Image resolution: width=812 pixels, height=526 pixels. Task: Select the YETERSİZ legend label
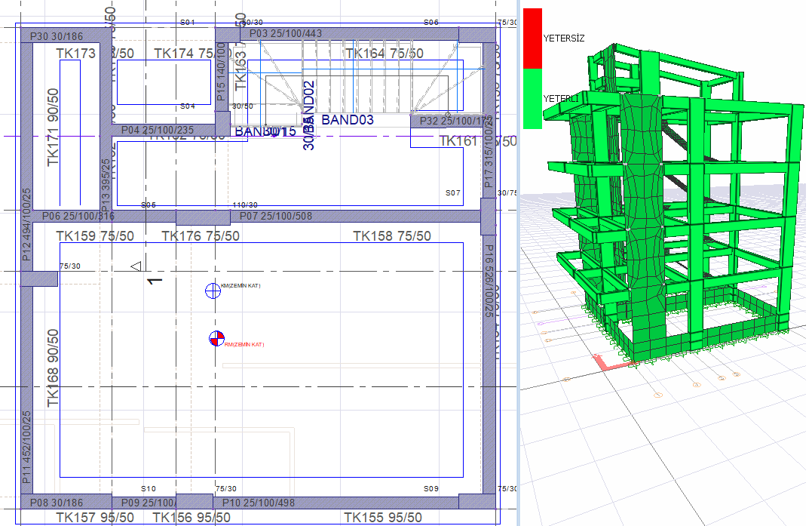[564, 38]
